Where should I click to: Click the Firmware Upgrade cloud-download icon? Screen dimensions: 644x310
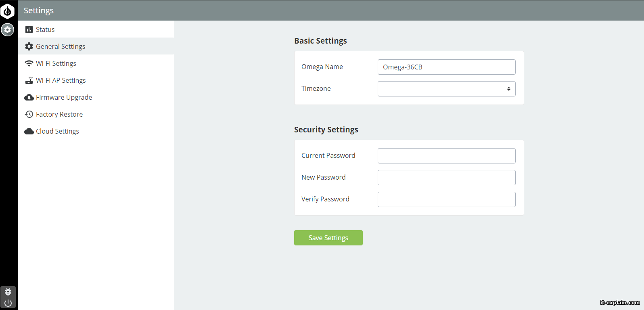click(x=29, y=97)
